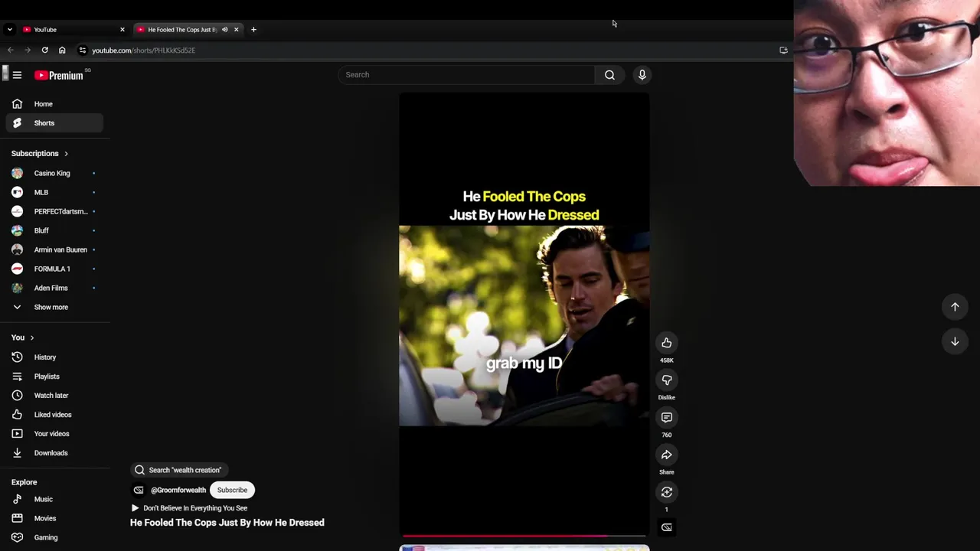
Task: Open Casino King channel subscription
Action: [54, 173]
